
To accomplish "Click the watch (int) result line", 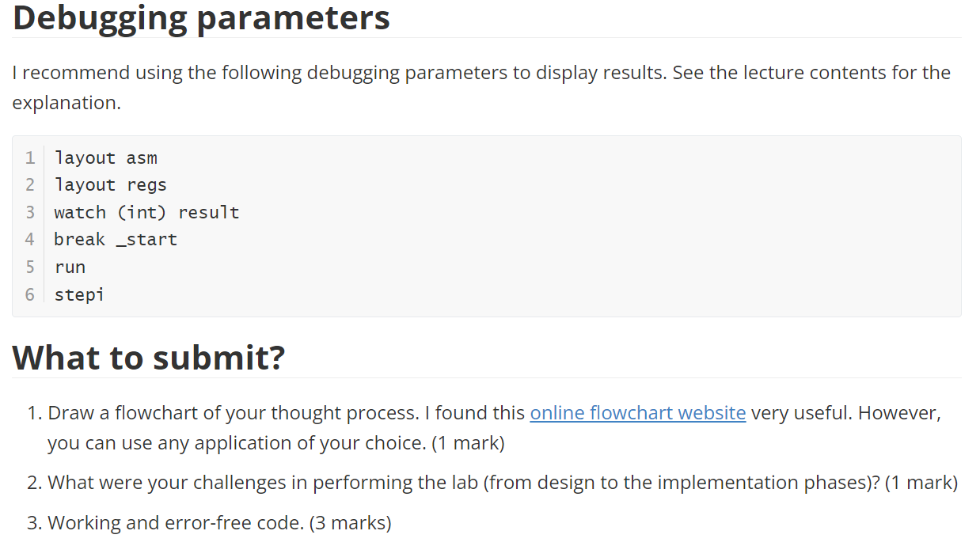I will pos(146,213).
